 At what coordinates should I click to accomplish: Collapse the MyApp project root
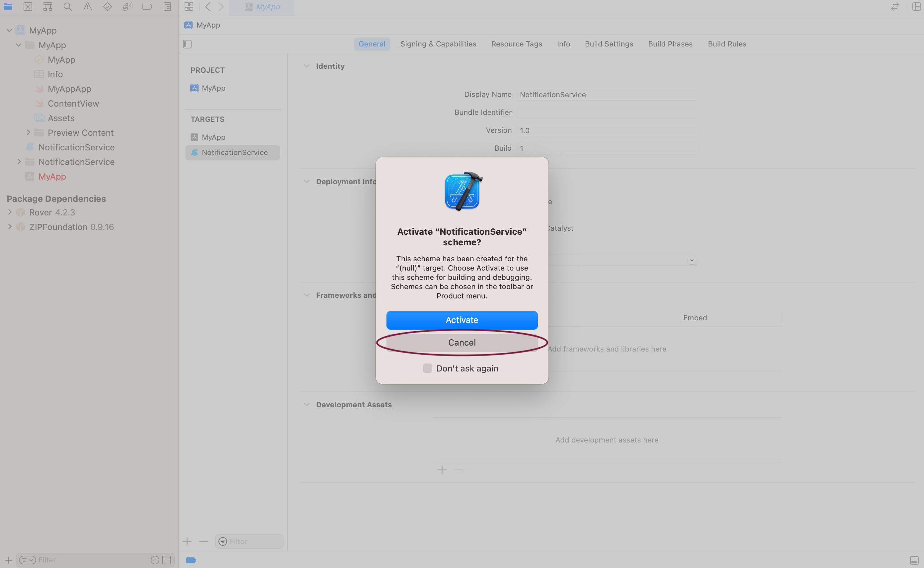click(9, 31)
